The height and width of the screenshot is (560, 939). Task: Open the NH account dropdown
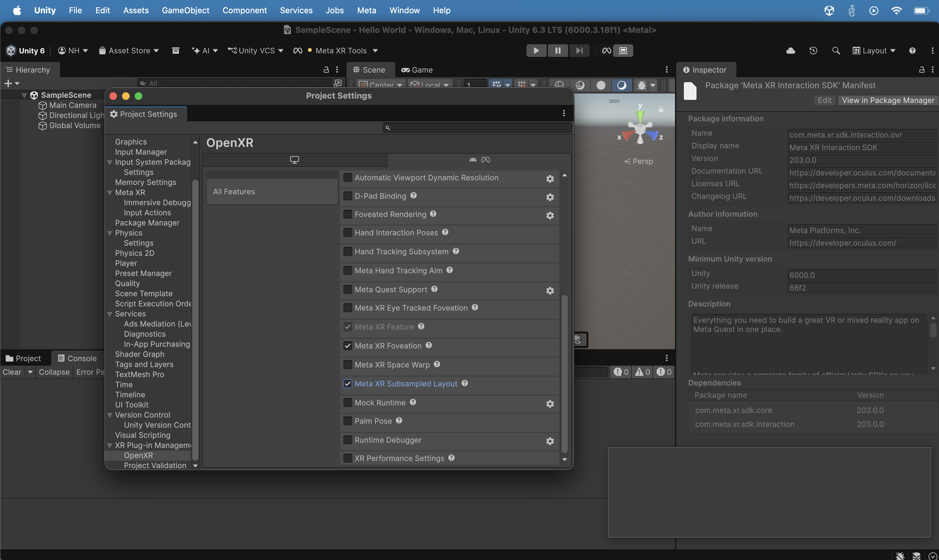(x=73, y=51)
